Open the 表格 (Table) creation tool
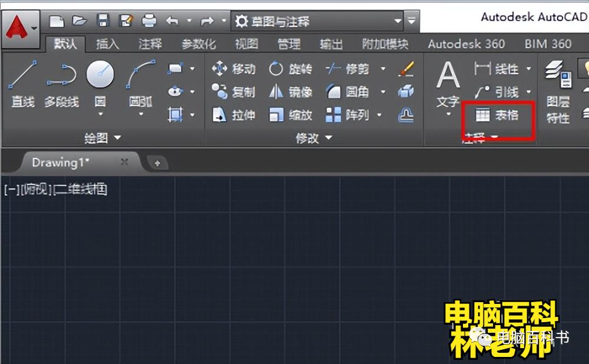Image resolution: width=589 pixels, height=364 pixels. (499, 115)
